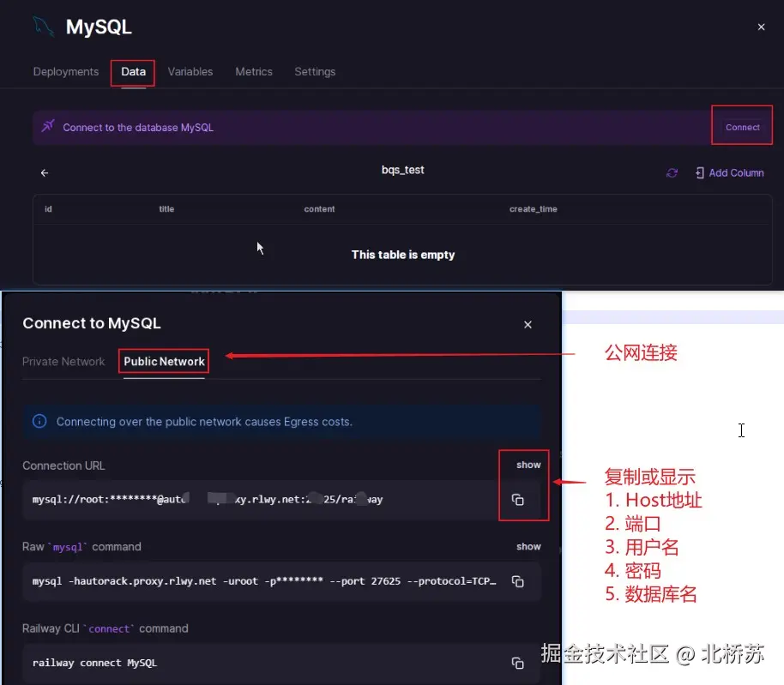
Task: Close the Connect to MySQL dialog
Action: [528, 325]
